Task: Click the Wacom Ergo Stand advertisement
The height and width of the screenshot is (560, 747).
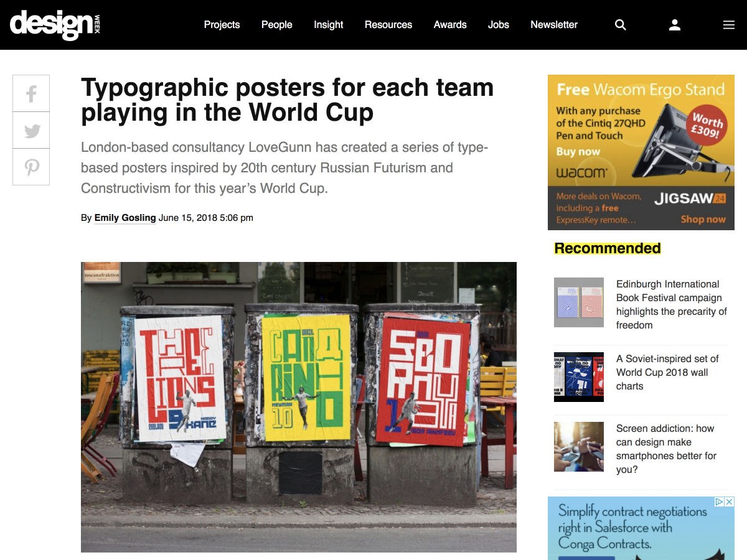Action: click(x=641, y=152)
